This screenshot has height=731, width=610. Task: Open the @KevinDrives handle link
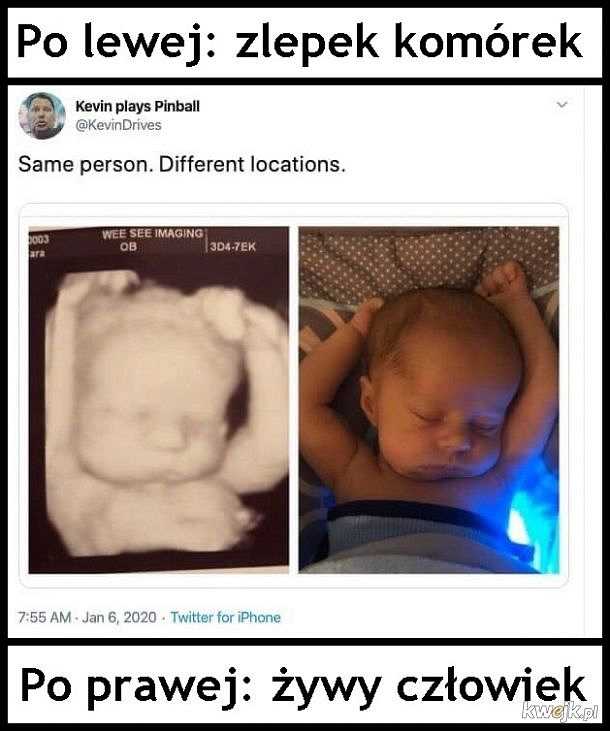(x=118, y=125)
